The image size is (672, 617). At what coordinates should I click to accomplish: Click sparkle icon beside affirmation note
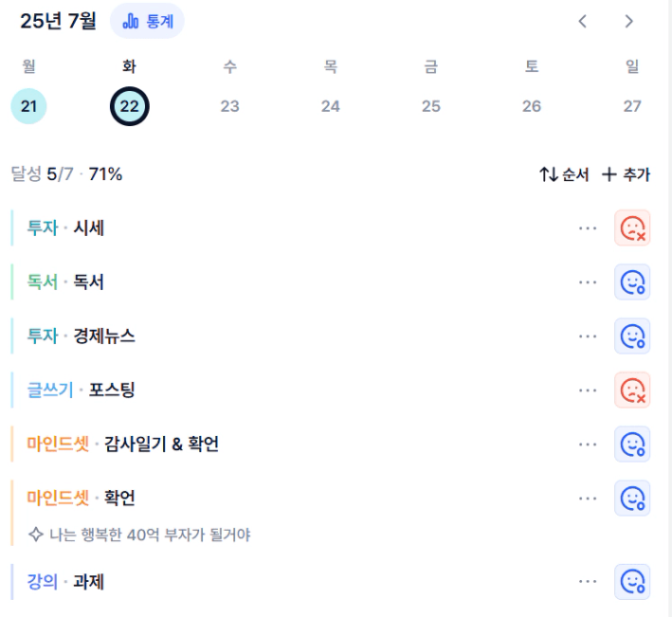pyautogui.click(x=36, y=535)
